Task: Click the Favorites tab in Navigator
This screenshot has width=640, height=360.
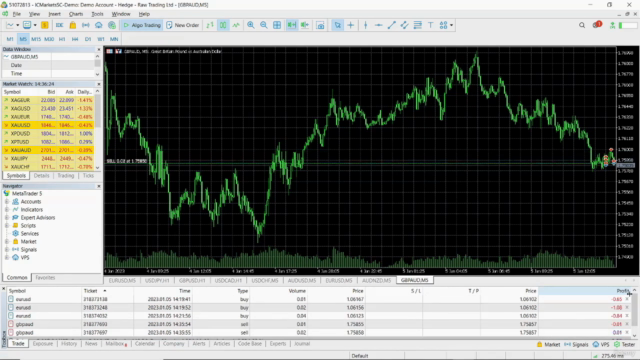Action: 45,278
